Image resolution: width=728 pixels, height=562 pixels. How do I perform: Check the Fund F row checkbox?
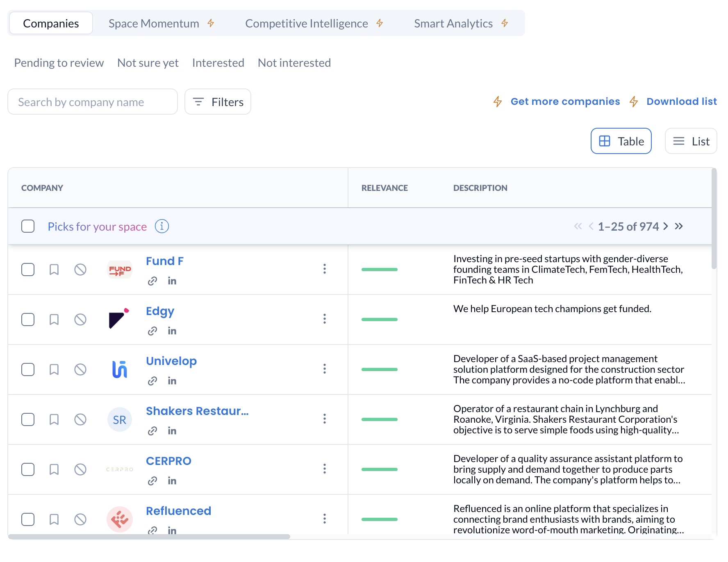(28, 270)
